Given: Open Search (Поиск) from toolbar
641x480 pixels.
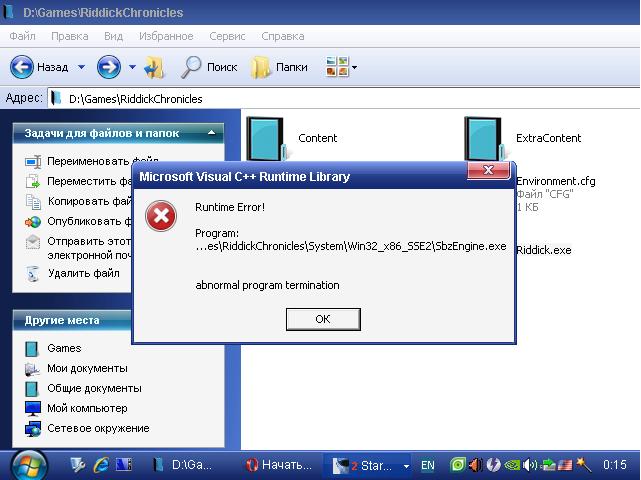Looking at the screenshot, I should pos(209,67).
